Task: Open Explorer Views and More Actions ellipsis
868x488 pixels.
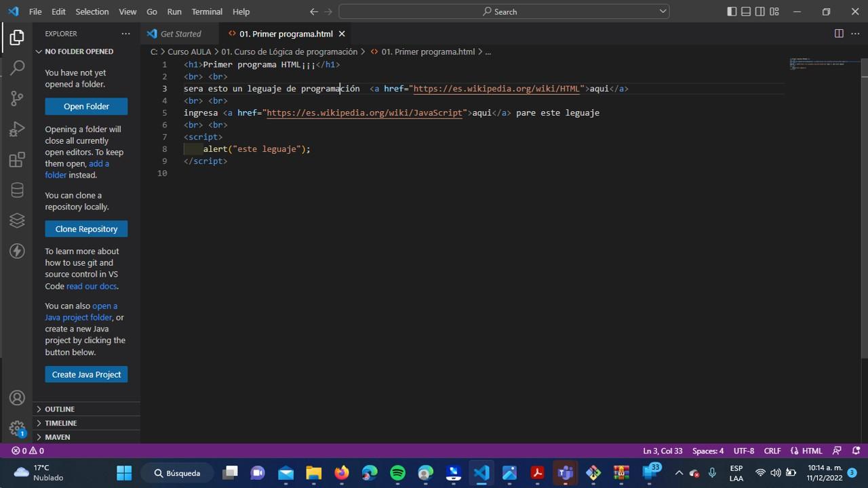Action: coord(125,33)
